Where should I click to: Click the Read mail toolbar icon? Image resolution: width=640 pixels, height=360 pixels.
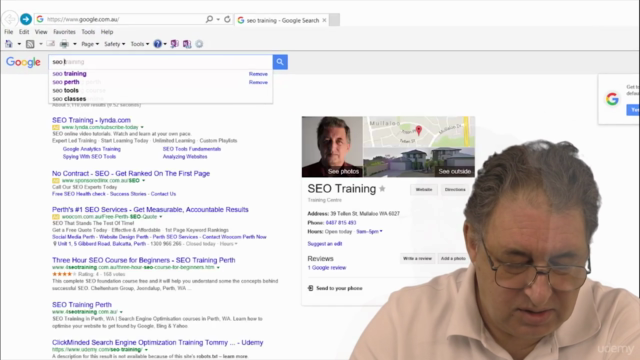pyautogui.click(x=51, y=44)
